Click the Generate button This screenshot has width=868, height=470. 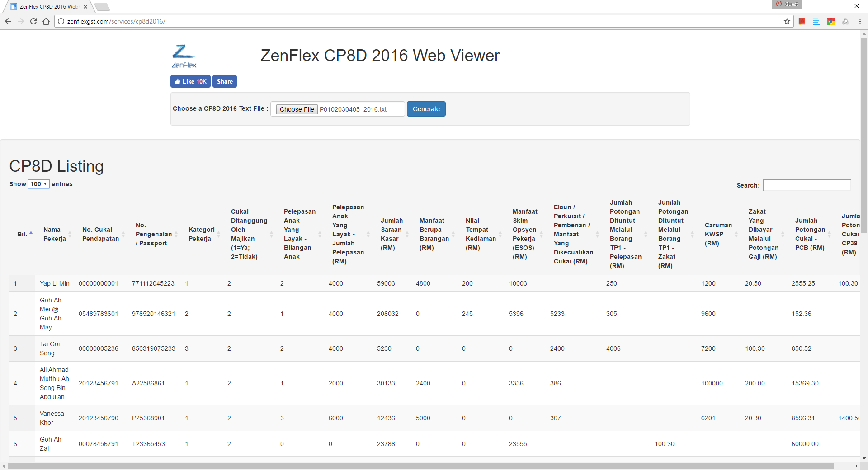[426, 109]
